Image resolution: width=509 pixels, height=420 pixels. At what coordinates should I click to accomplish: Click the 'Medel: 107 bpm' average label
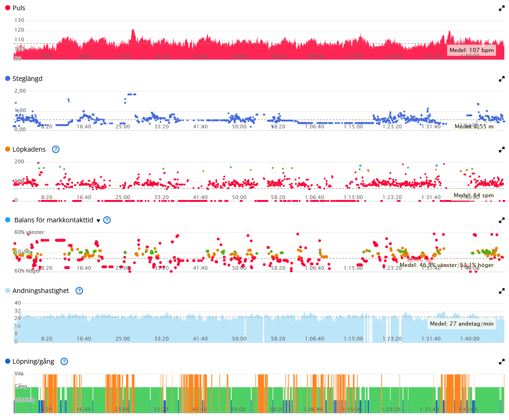coord(471,50)
